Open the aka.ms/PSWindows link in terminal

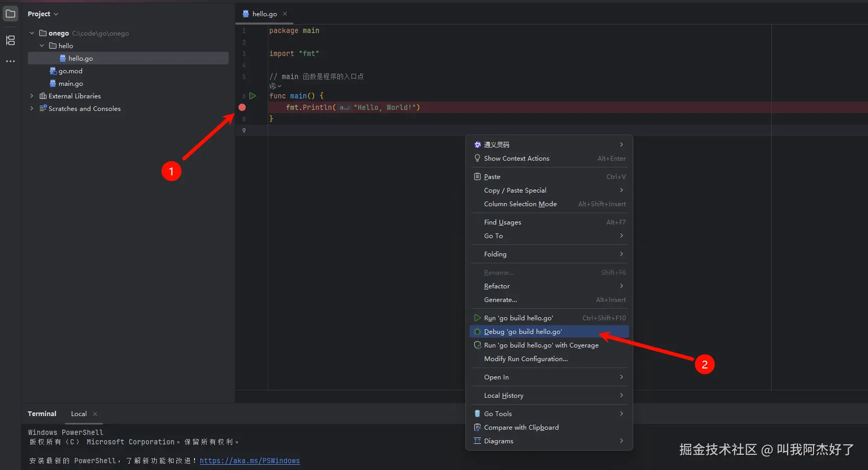[x=249, y=461]
